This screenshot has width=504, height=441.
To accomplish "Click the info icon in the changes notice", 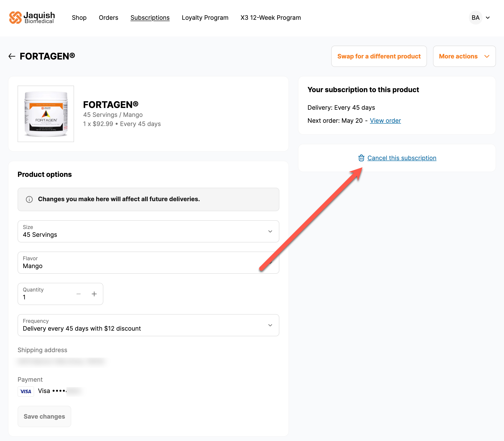I will click(x=29, y=199).
